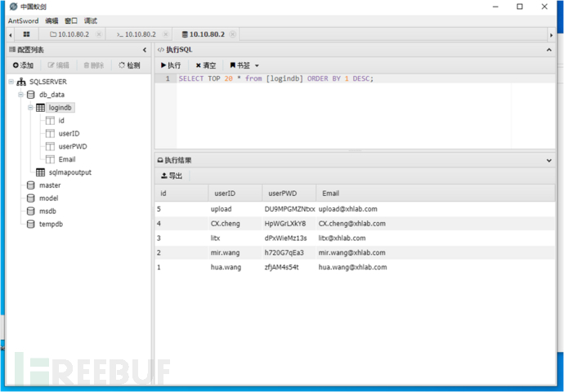The width and height of the screenshot is (564, 392).
Task: Open the 编辑 menu
Action: click(x=51, y=21)
